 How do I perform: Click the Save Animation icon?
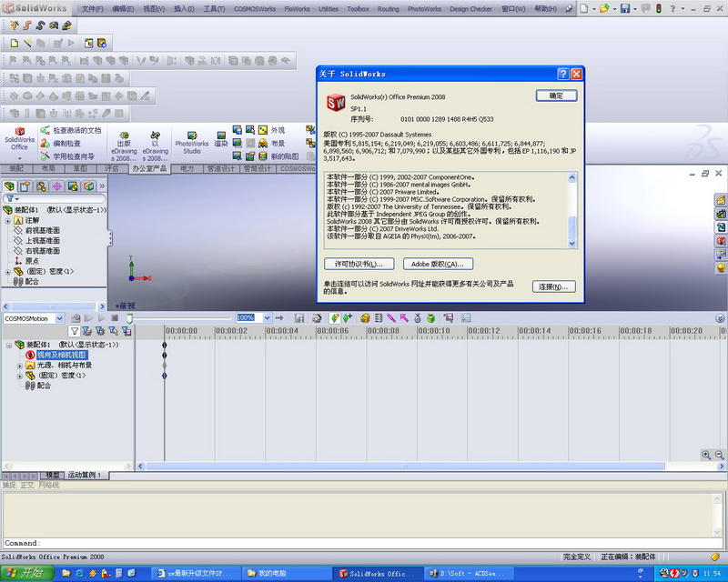click(x=299, y=318)
